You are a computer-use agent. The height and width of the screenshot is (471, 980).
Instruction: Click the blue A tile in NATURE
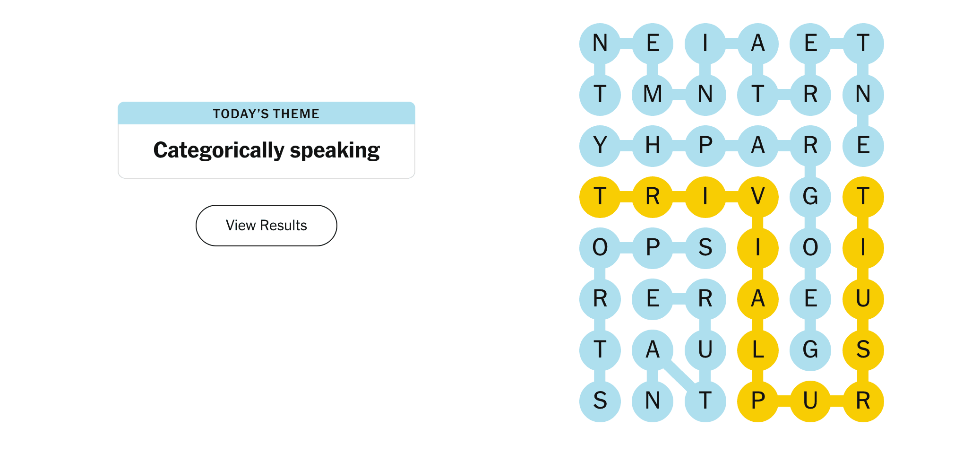click(653, 350)
